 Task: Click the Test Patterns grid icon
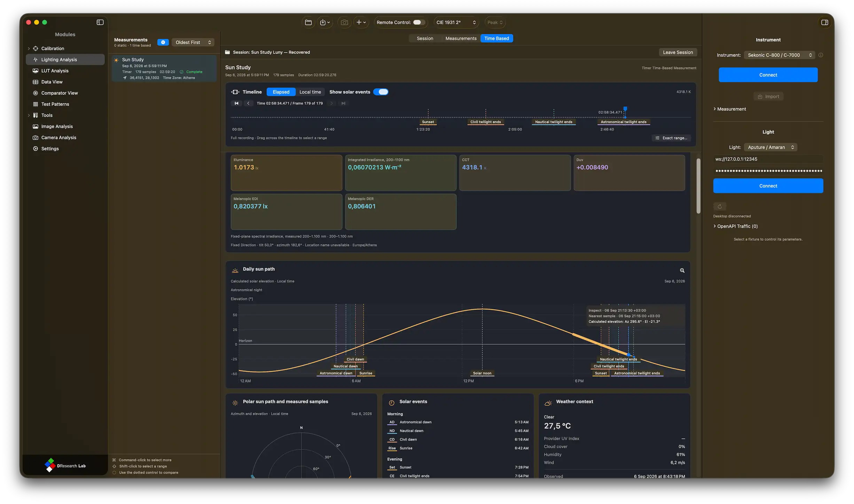36,104
